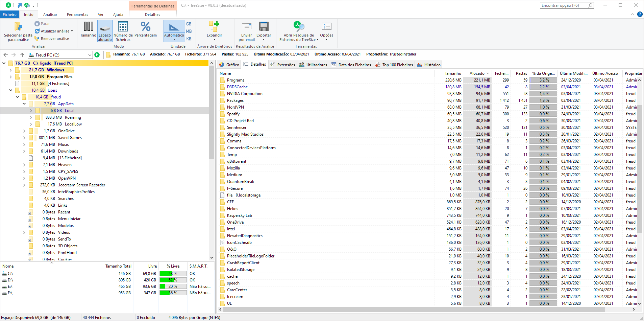The width and height of the screenshot is (644, 321).
Task: Sort by Última Modificação column
Action: coord(574,73)
